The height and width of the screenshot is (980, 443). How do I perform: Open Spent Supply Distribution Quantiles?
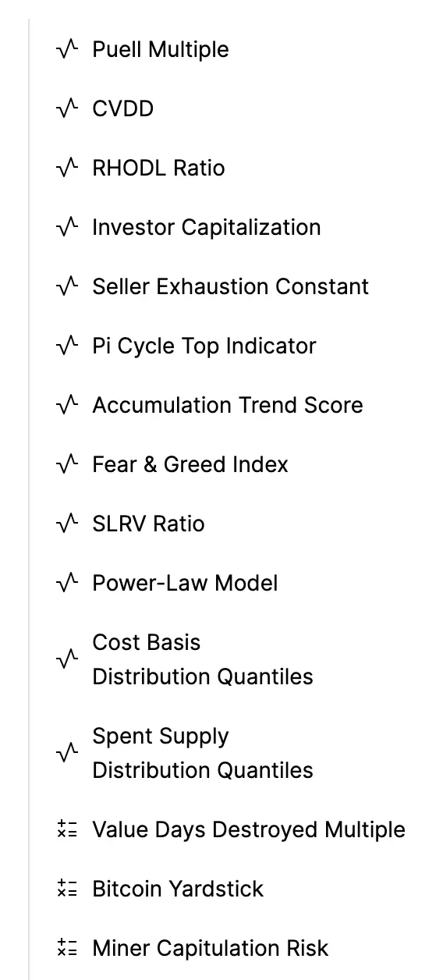pos(203,753)
